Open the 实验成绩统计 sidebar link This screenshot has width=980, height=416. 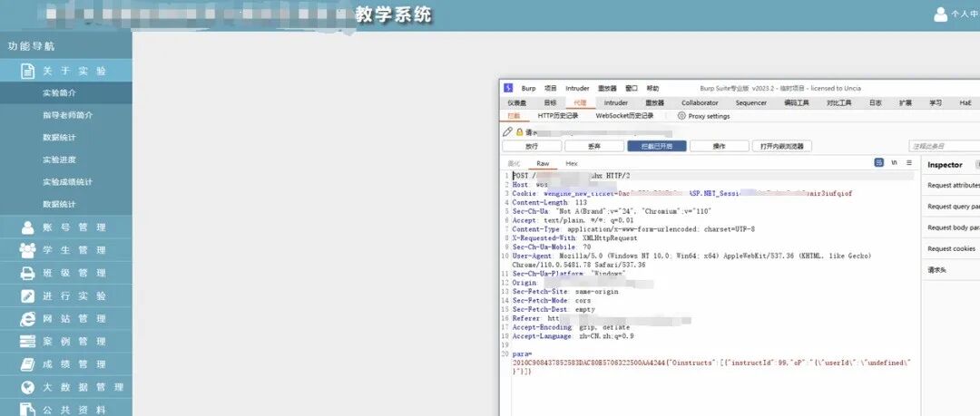tap(67, 182)
